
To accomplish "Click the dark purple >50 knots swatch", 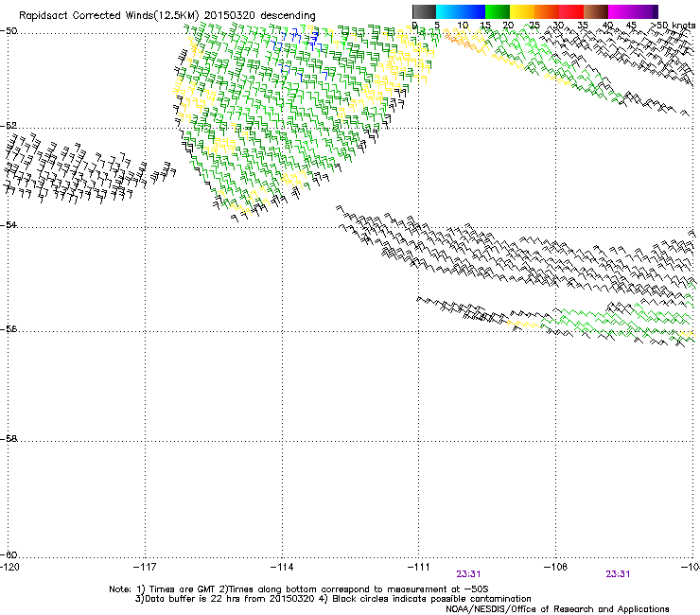I will click(656, 11).
